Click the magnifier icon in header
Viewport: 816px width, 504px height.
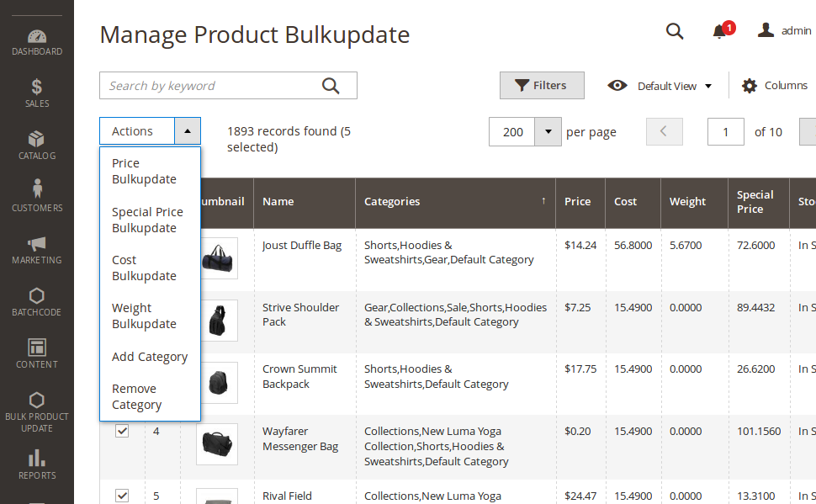675,31
